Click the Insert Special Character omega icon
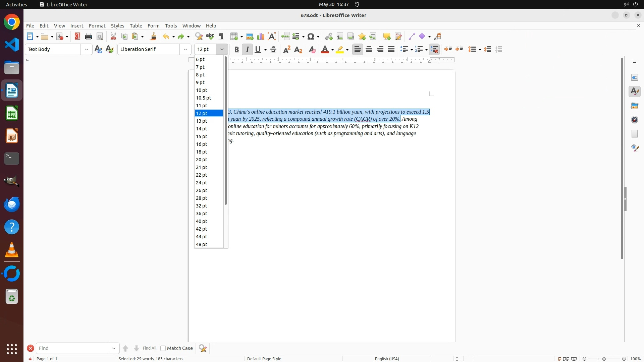 click(x=311, y=37)
